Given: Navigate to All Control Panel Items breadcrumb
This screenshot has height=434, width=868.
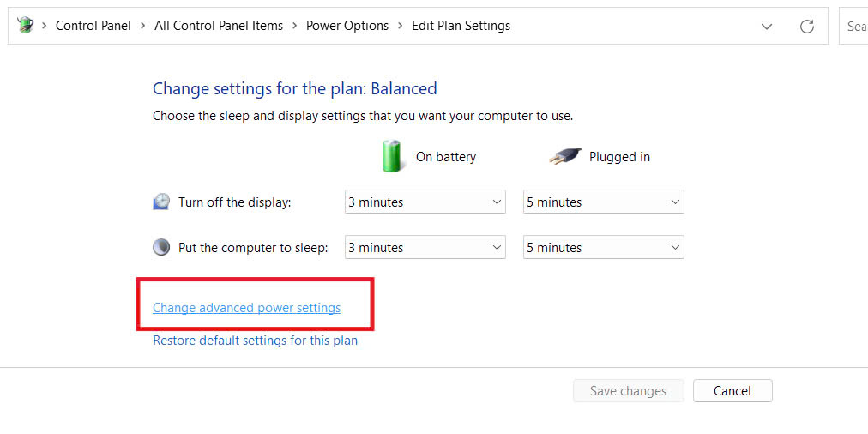Looking at the screenshot, I should (x=219, y=26).
